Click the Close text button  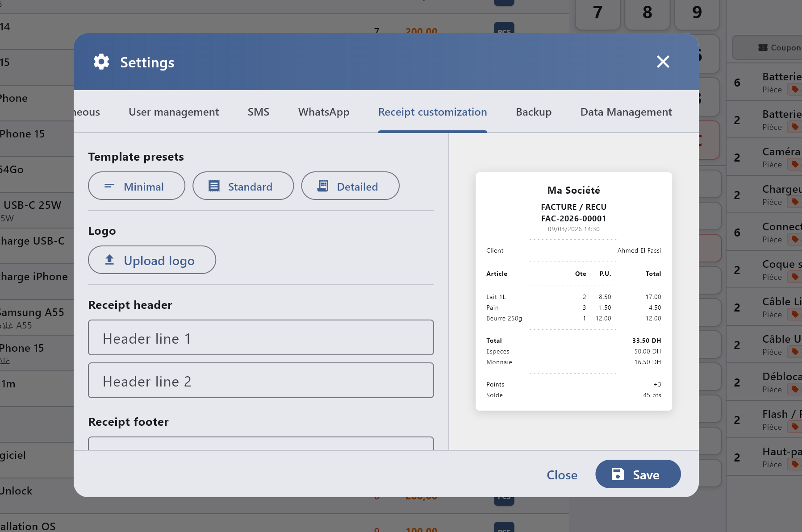(x=562, y=475)
